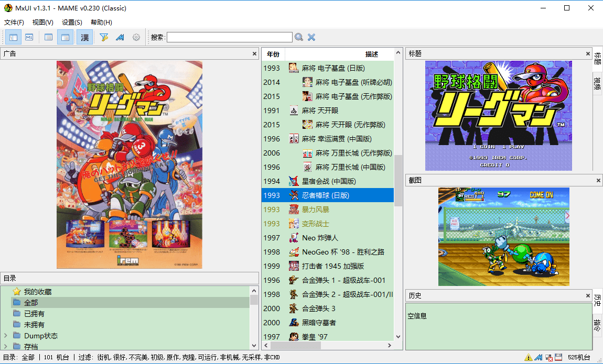The image size is (603, 364).
Task: Click the warning triangle icon in status bar
Action: pyautogui.click(x=529, y=357)
